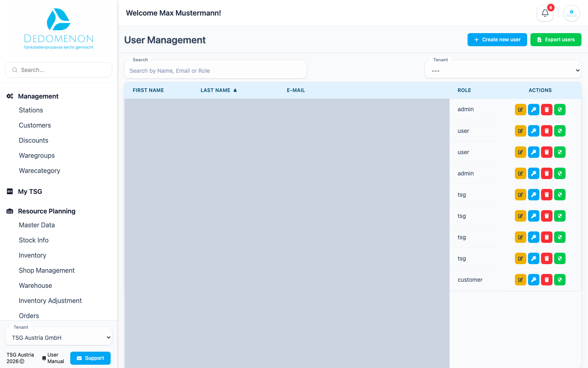Click the 'TSG Austria 2026' footer text

(x=20, y=358)
